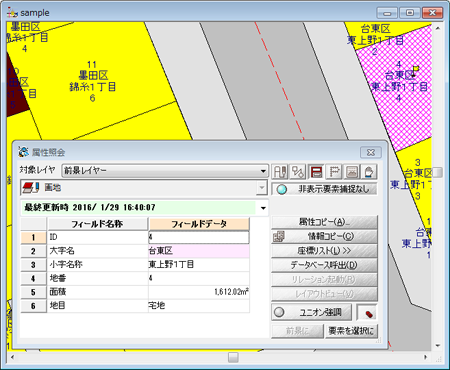Click the landscape image toolbar icon
The width and height of the screenshot is (450, 370).
coord(352,172)
